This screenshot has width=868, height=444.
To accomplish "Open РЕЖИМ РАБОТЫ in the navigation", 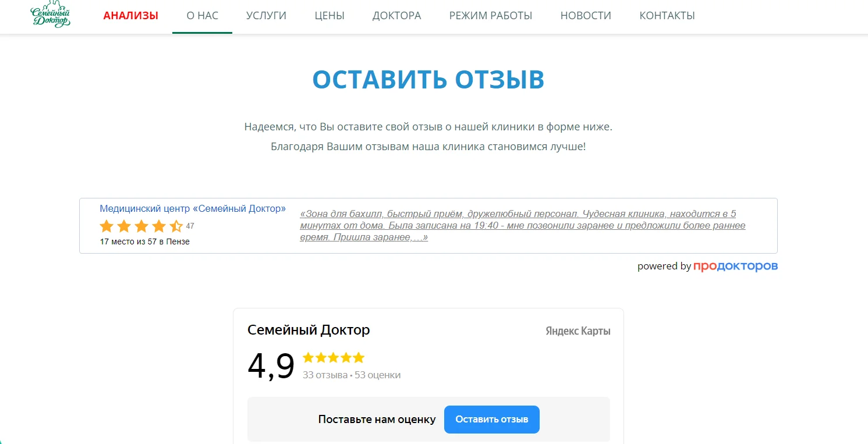I will (491, 16).
